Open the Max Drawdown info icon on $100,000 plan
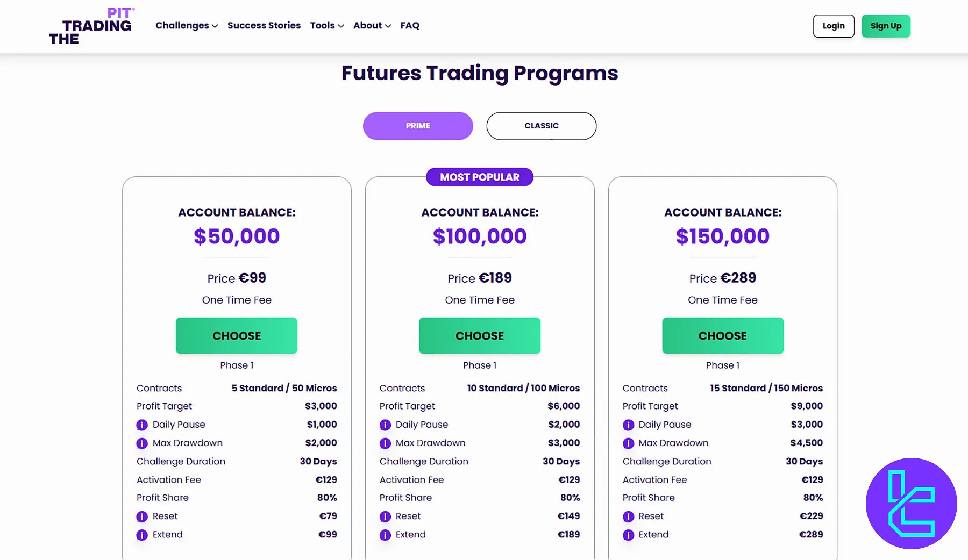968x560 pixels. (385, 443)
